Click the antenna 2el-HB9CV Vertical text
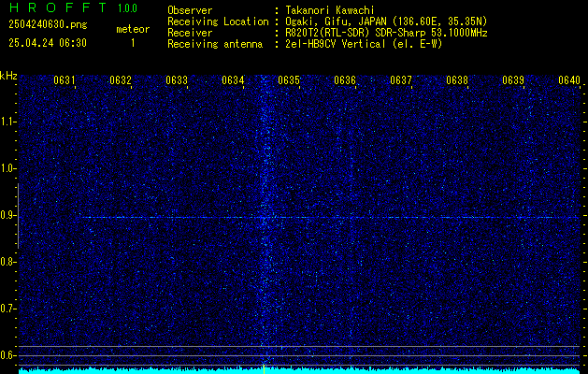This screenshot has width=588, height=374. pyautogui.click(x=364, y=44)
